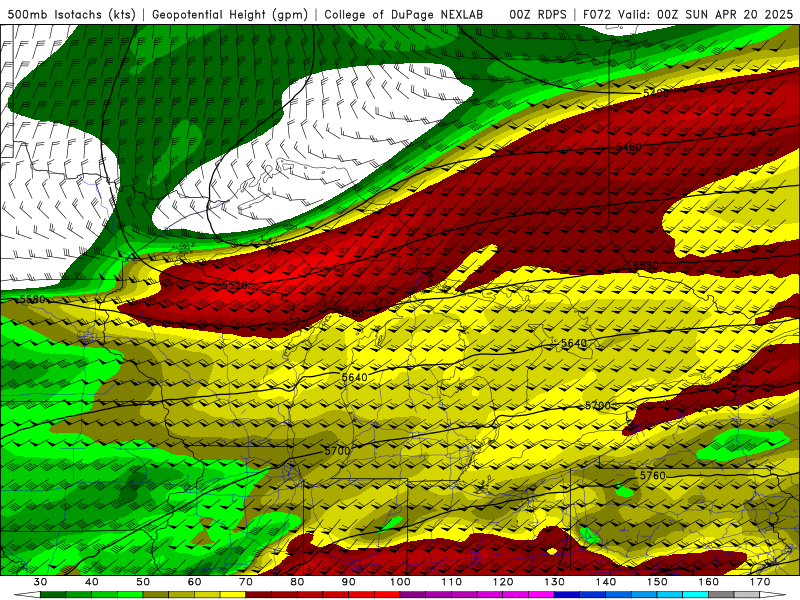Click the '500mb Isotachs (kts)' title text

pyautogui.click(x=72, y=14)
